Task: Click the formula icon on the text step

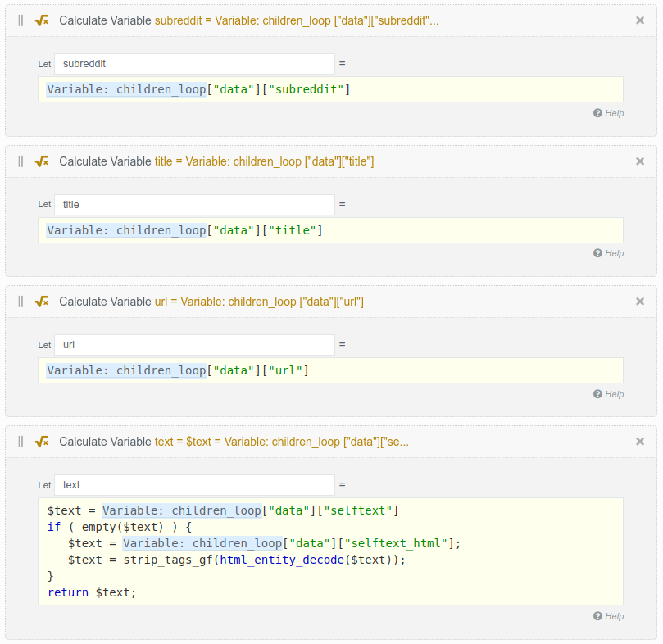Action: coord(42,442)
